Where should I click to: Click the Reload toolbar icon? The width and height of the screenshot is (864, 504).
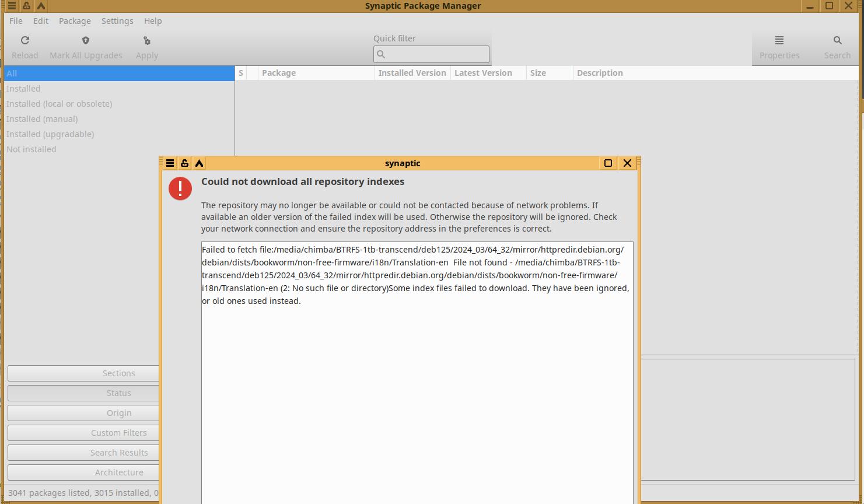pos(25,40)
